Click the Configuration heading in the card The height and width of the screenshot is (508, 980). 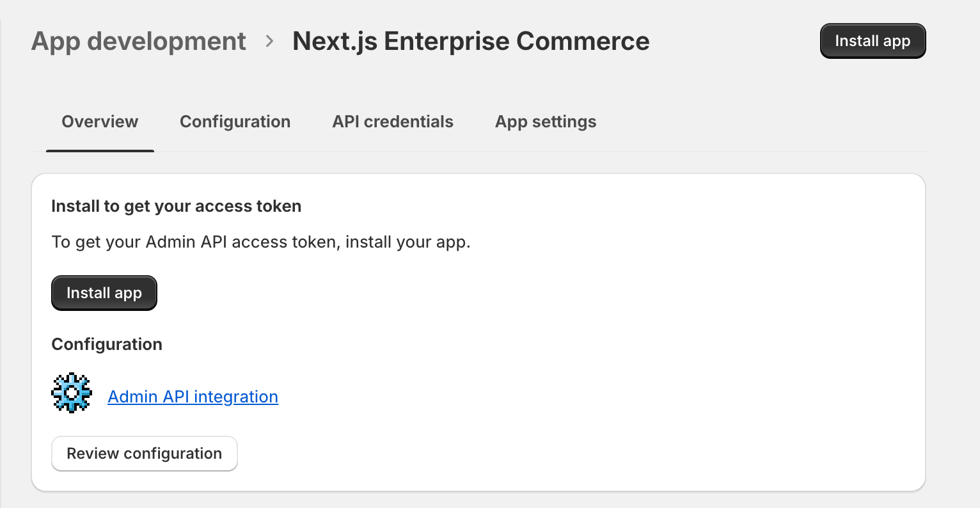coord(107,344)
